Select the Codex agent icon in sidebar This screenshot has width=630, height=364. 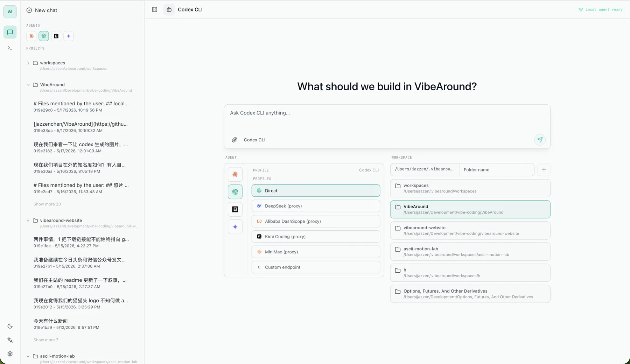(x=44, y=36)
